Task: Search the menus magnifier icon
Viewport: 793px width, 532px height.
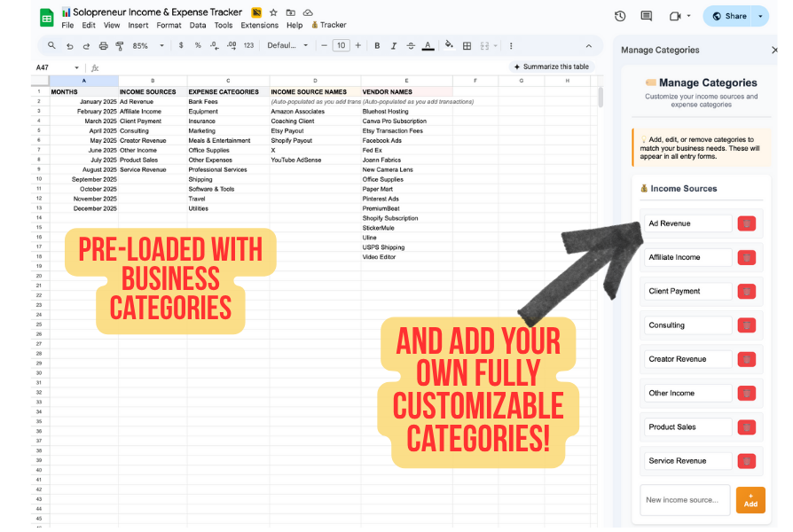Action: coord(51,45)
